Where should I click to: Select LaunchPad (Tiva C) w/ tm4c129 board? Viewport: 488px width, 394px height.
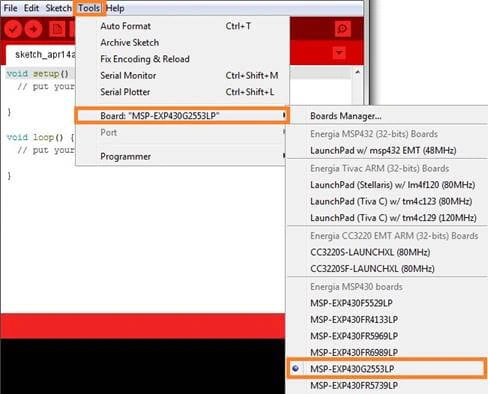point(387,218)
